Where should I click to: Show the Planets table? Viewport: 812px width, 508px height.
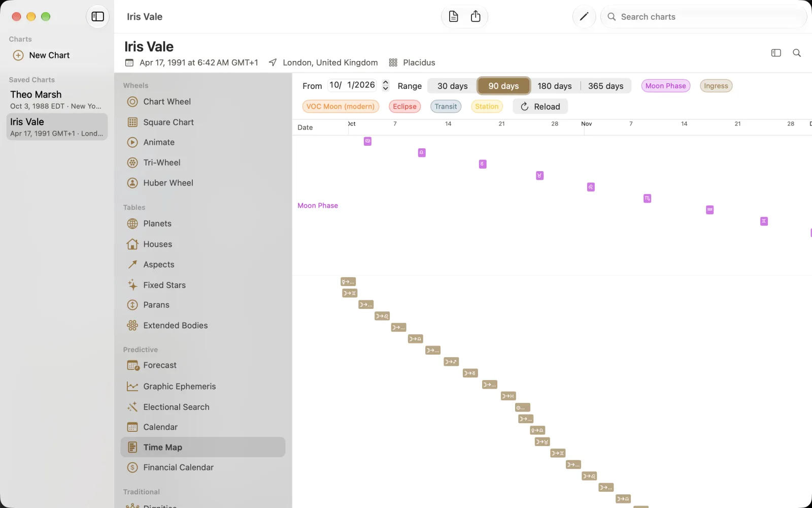pos(203,224)
